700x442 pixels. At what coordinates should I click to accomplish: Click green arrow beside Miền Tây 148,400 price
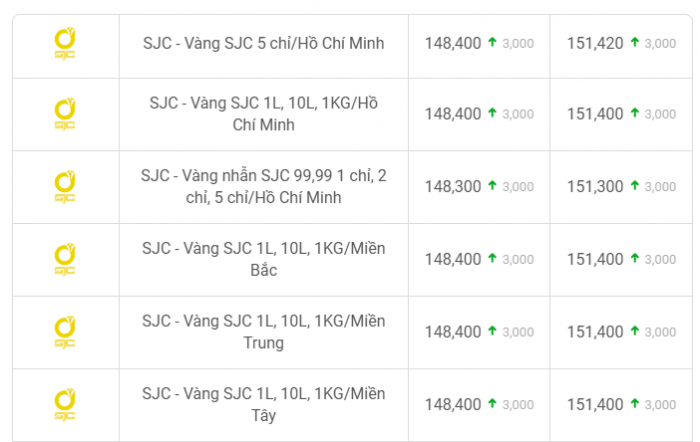(x=492, y=404)
